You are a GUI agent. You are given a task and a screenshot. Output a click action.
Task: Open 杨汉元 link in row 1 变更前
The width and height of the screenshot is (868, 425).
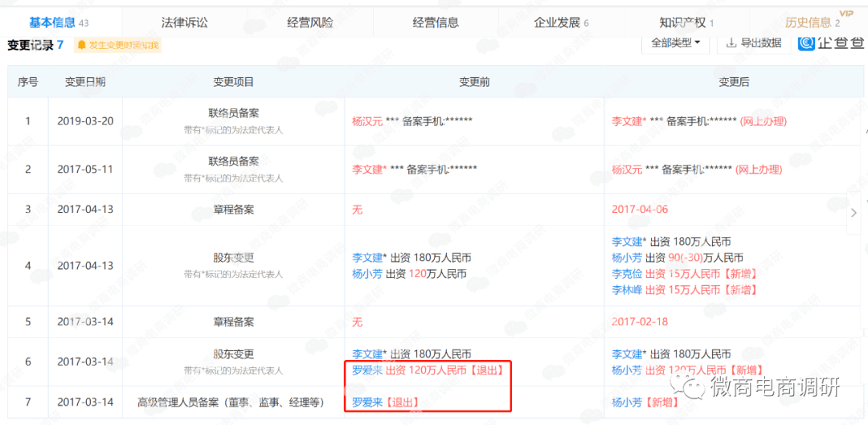[x=367, y=121]
